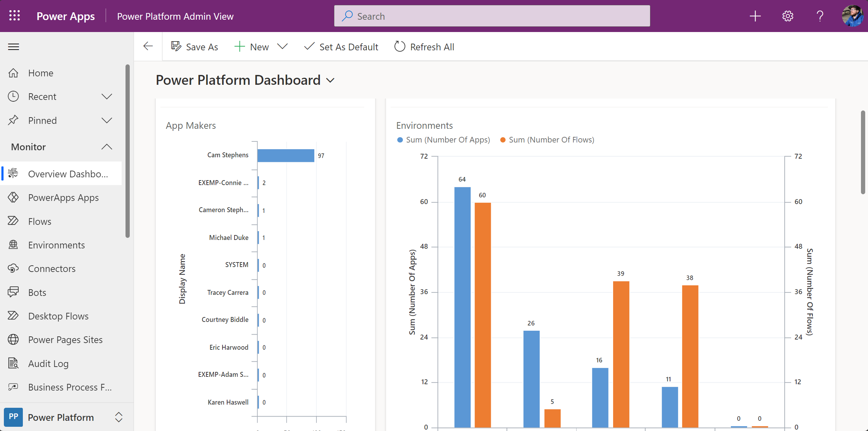Viewport: 868px width, 431px height.
Task: Click the Refresh All circular icon
Action: (x=400, y=46)
